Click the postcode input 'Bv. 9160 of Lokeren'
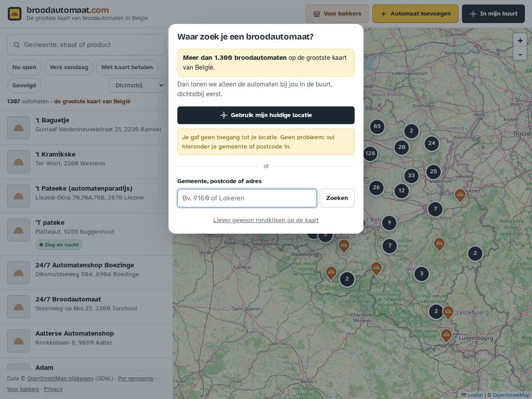 (247, 198)
